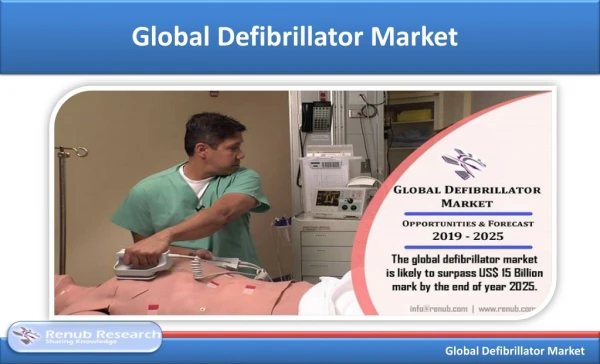Click the 'Global Defibrillator Market' report heading in panel
Viewport: 600px width, 364px height.
pos(467,196)
